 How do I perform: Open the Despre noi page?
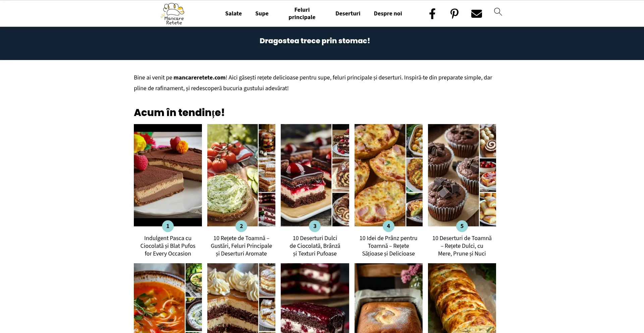pyautogui.click(x=388, y=13)
